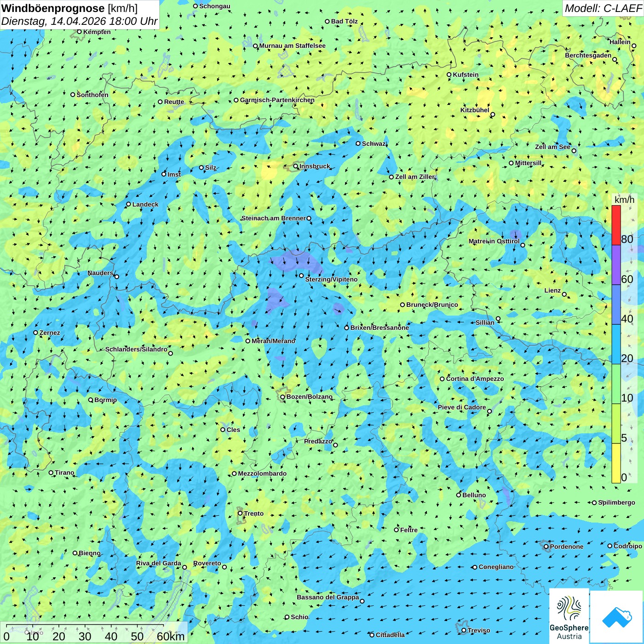This screenshot has width=644, height=644.
Task: Click the 'Meran/Merano' label
Action: (273, 341)
